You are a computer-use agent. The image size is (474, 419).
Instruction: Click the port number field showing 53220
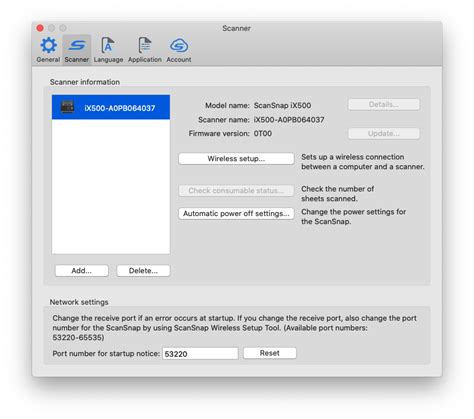[x=200, y=353]
